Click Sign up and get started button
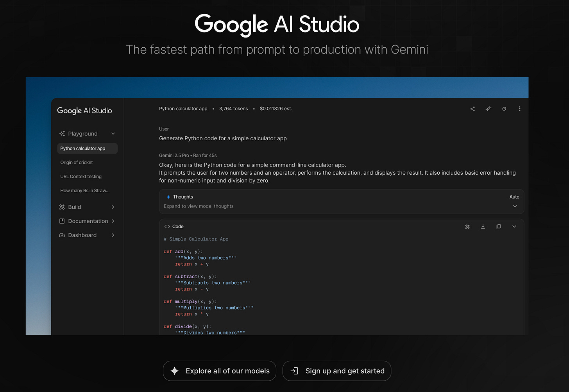Screen dimensions: 569x392 pyautogui.click(x=337, y=371)
